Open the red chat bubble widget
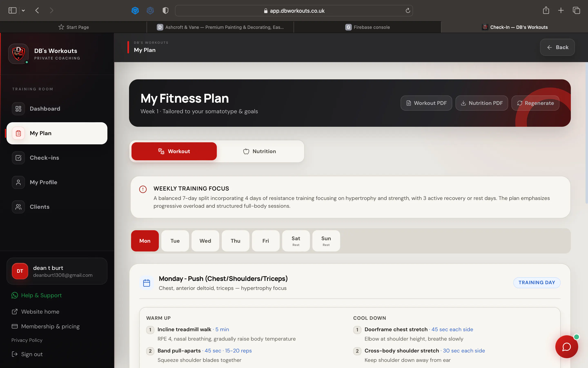The width and height of the screenshot is (588, 368). pos(567,347)
